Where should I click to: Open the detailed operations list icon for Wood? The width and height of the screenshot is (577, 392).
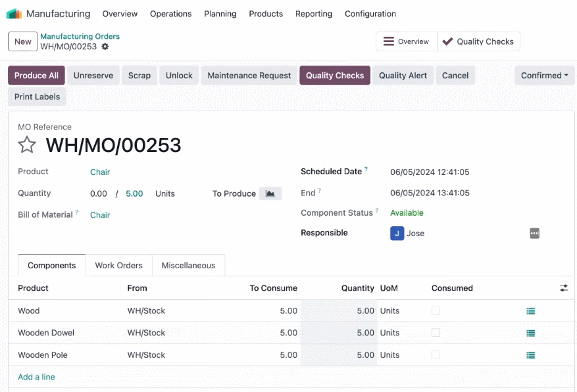[x=531, y=311]
